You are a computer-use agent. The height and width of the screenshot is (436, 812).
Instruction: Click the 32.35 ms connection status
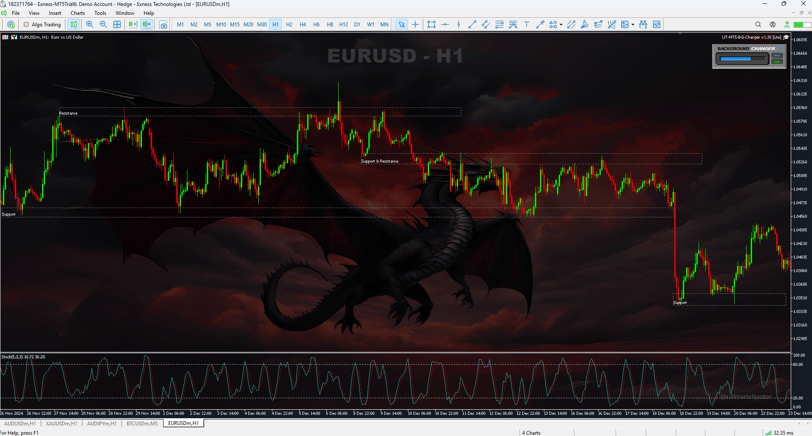[783, 433]
